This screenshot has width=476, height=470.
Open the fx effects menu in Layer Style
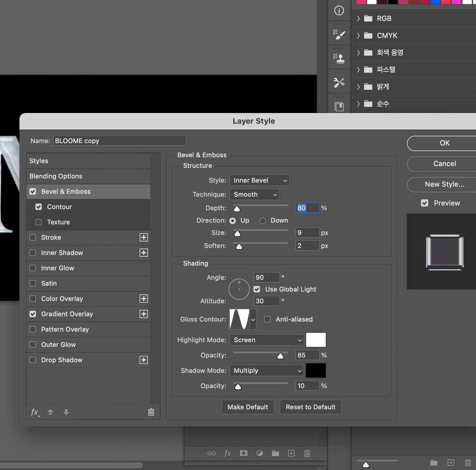click(35, 412)
